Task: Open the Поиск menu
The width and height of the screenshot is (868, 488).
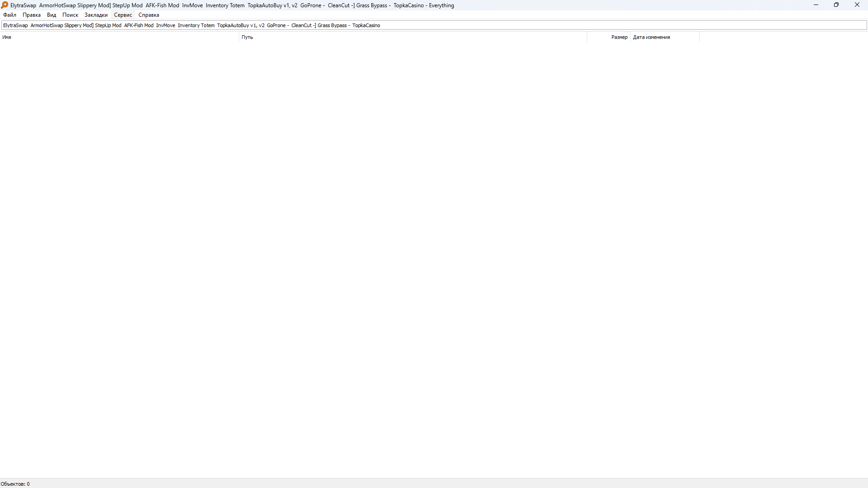Action: point(70,15)
